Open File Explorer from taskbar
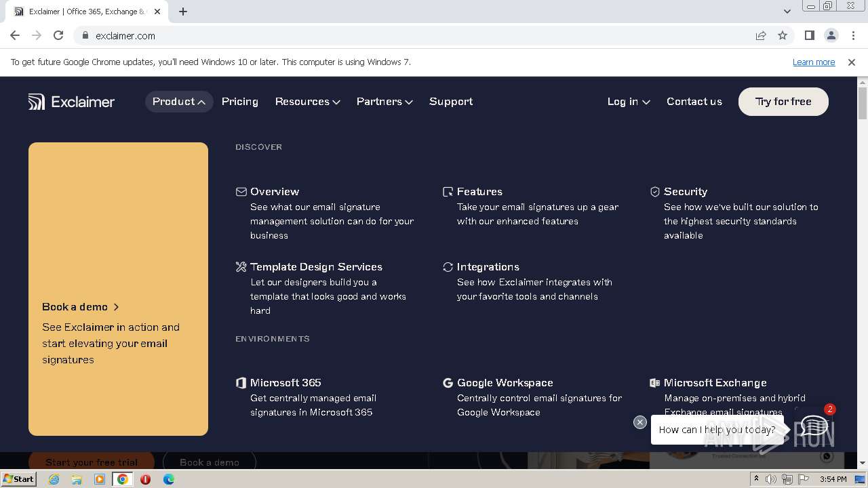Screen dimensions: 868x488 [x=77, y=479]
